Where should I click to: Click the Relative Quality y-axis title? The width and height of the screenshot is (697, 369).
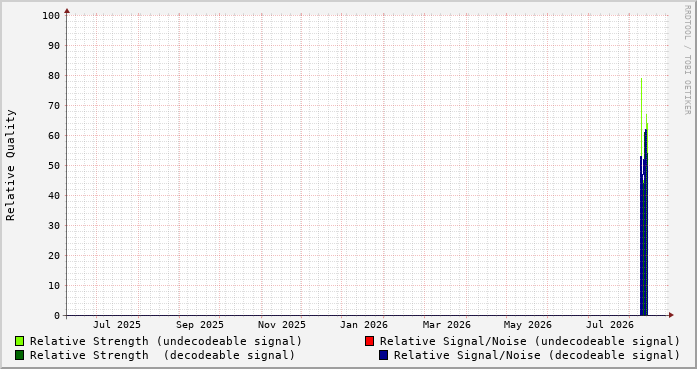[10, 165]
